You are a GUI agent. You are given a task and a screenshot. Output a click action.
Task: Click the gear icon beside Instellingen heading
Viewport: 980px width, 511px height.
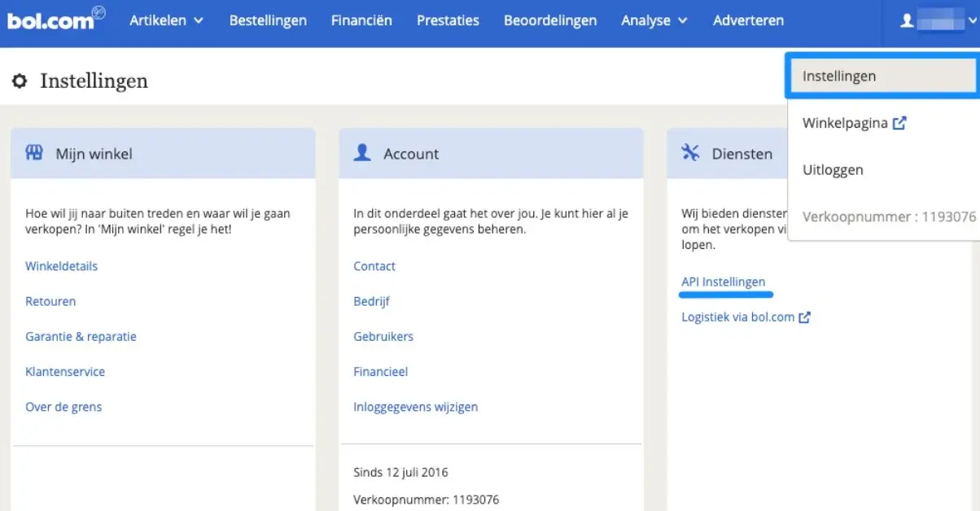[x=20, y=81]
